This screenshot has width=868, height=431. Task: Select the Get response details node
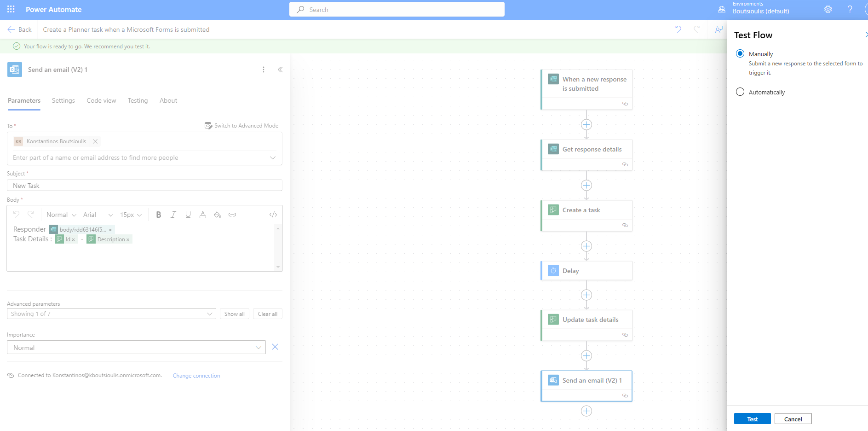[x=586, y=155]
